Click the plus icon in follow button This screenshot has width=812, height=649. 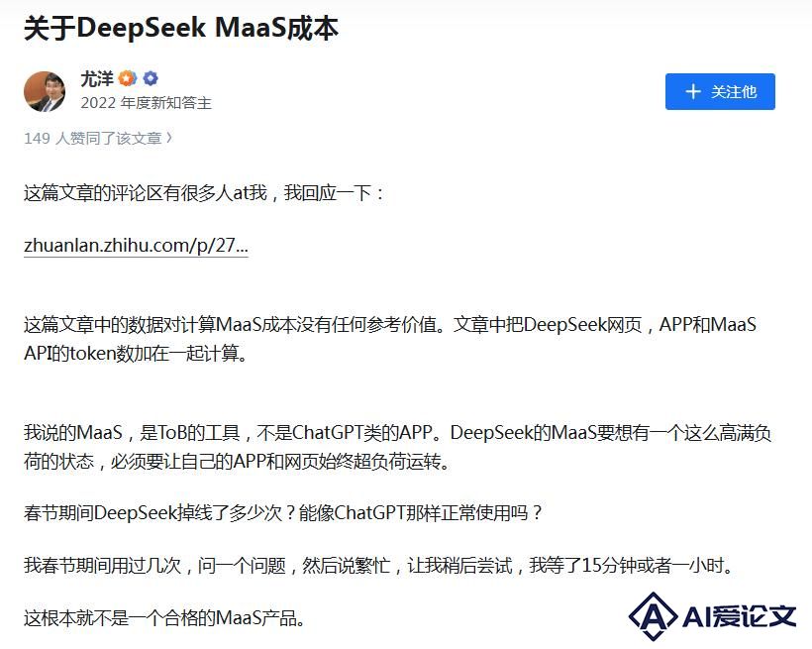click(x=693, y=92)
